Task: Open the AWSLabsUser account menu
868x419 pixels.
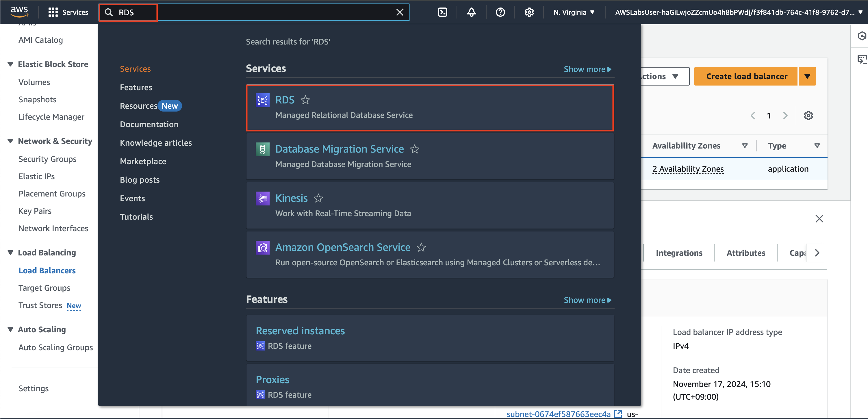Action: coord(738,12)
